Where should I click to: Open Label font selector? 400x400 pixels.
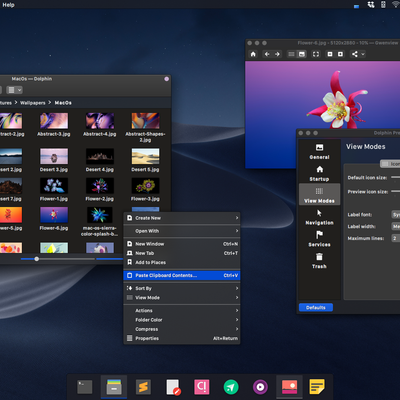pos(396,215)
